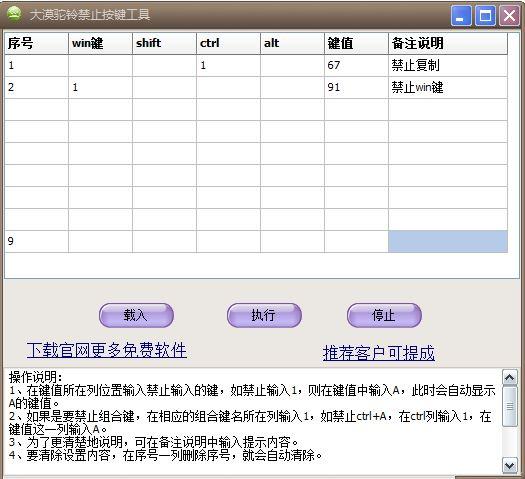This screenshot has height=479, width=525.
Task: Click the green app icon in title bar
Action: coord(14,15)
